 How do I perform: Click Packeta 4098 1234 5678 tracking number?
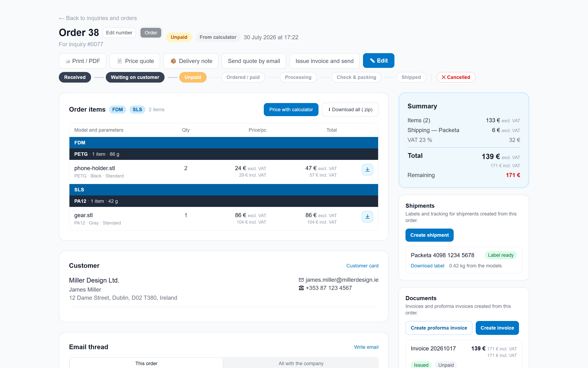point(442,255)
